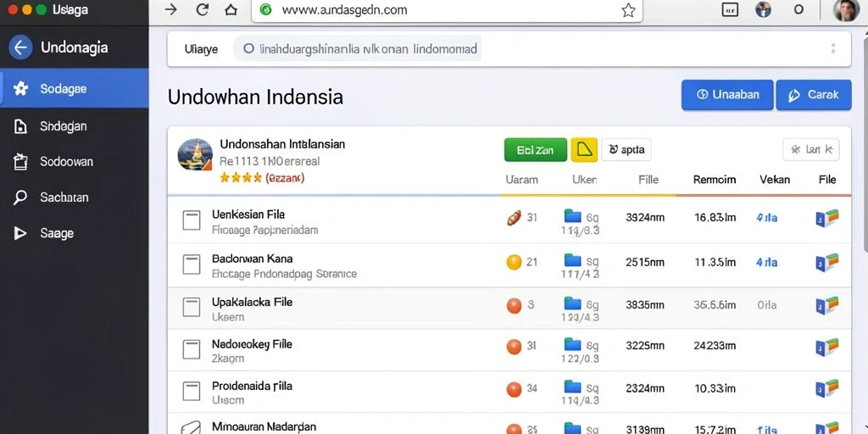Tick the Baclorwan Kana checkbox
Viewport: 868px width, 434px height.
pyautogui.click(x=192, y=264)
